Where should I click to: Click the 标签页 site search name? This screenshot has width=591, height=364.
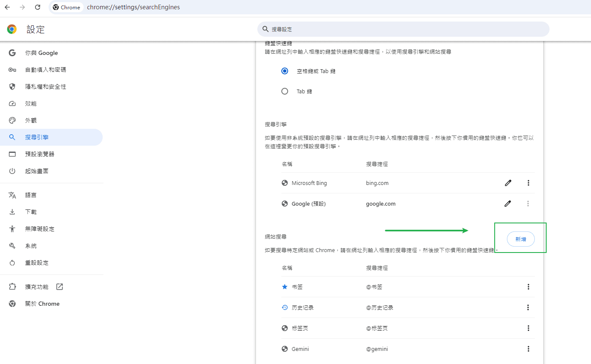point(300,328)
